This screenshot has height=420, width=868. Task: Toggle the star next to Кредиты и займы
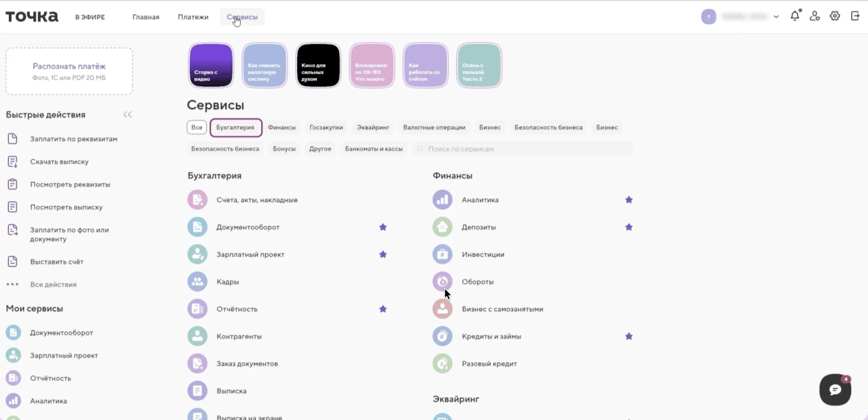click(629, 336)
